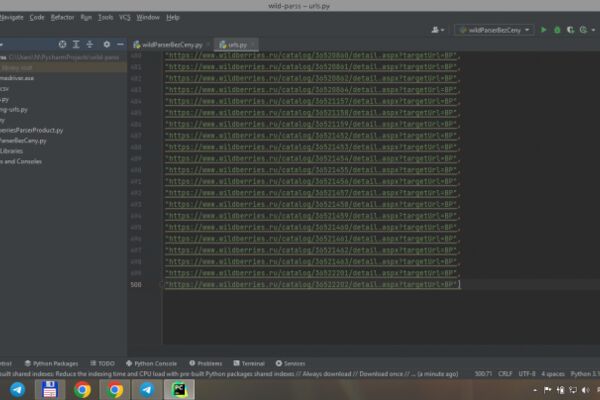This screenshot has height=400, width=600.
Task: Run with Coverage icon
Action: pos(571,30)
